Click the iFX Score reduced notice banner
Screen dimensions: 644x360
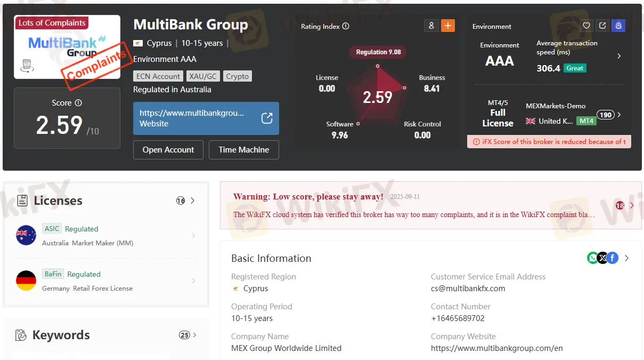[549, 141]
